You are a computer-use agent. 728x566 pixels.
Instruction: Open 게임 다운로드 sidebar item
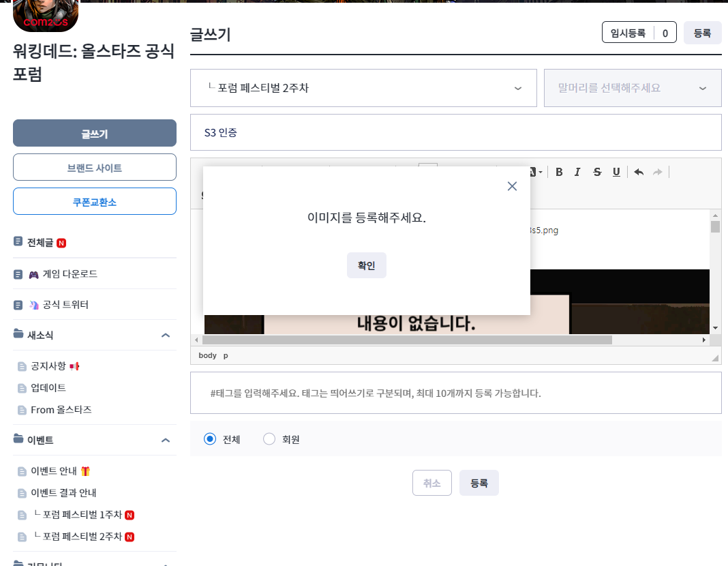tap(70, 274)
